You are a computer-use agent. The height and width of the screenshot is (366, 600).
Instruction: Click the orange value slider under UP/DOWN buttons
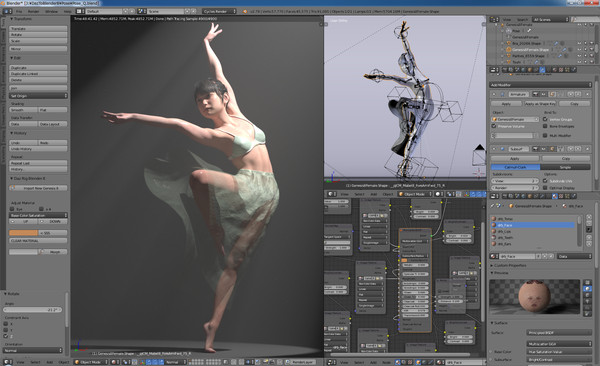click(38, 233)
